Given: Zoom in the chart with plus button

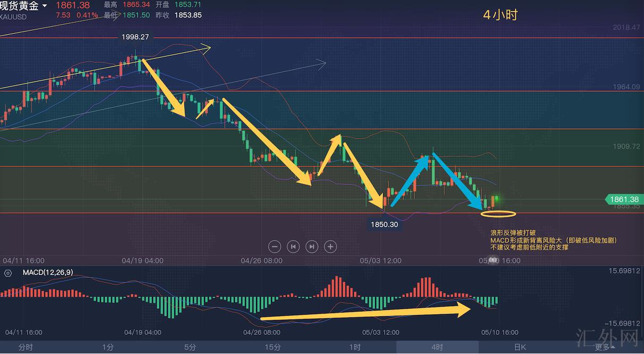Looking at the screenshot, I should 331,246.
